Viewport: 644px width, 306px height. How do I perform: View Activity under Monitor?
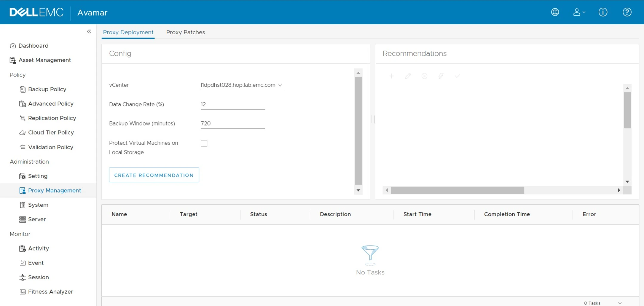click(x=34, y=248)
